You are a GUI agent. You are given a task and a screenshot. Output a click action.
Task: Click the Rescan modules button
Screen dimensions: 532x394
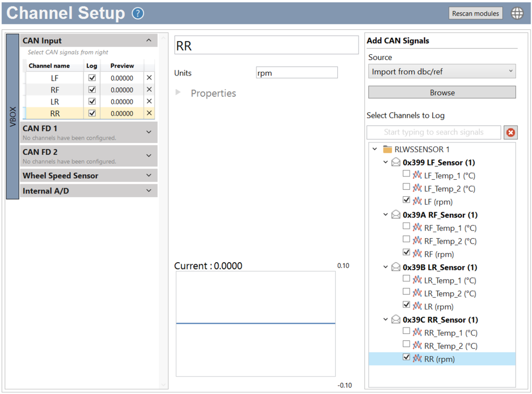(x=475, y=13)
